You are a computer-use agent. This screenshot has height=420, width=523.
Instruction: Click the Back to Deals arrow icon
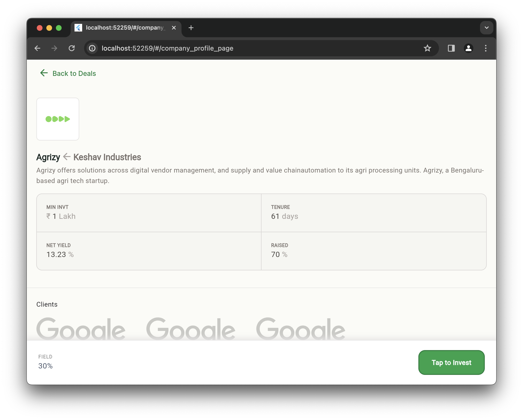point(44,73)
